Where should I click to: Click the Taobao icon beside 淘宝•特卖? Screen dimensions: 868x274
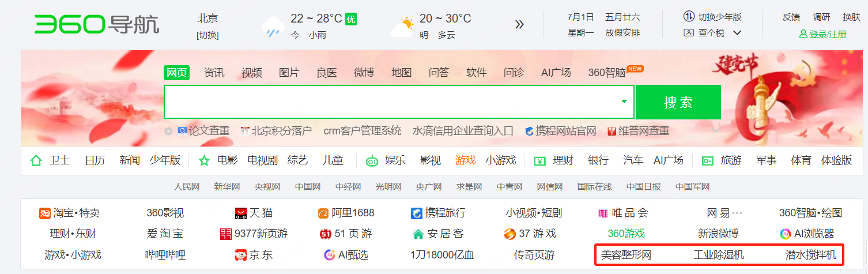(x=45, y=213)
